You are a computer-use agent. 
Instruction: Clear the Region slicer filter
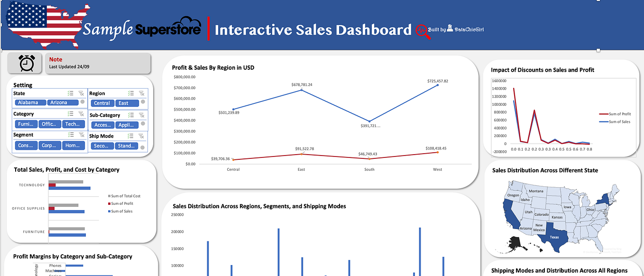click(142, 93)
